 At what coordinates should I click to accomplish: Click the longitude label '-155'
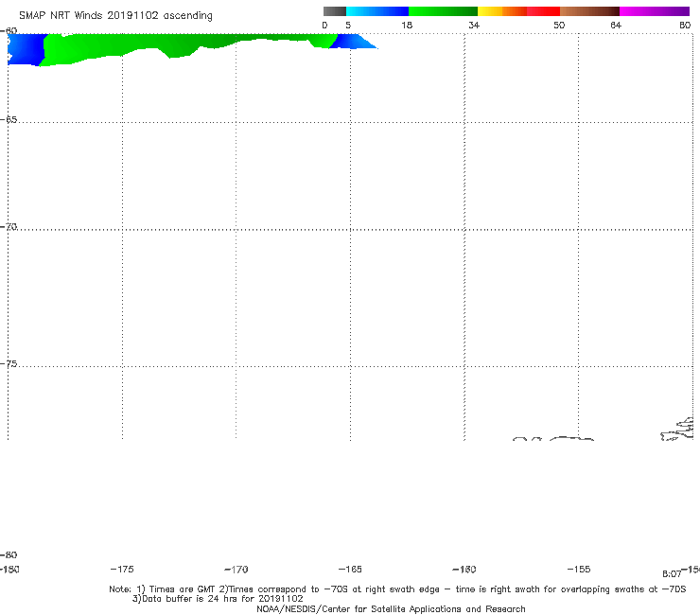579,570
